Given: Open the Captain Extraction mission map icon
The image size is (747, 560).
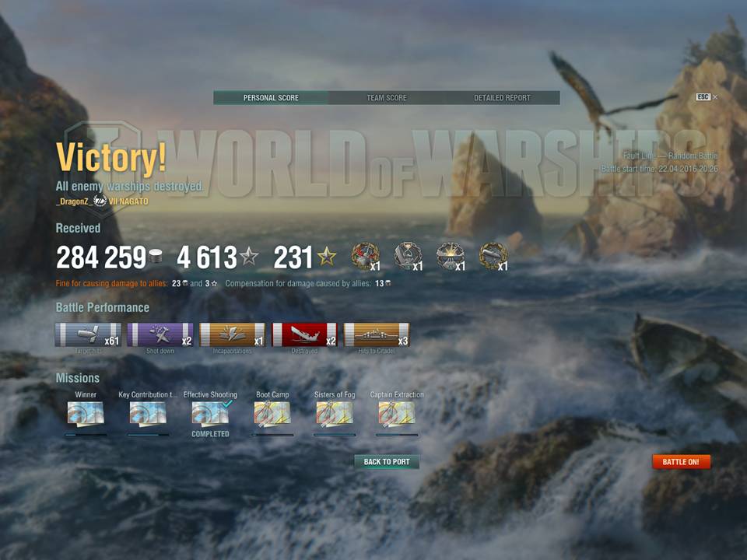Looking at the screenshot, I should click(x=397, y=413).
